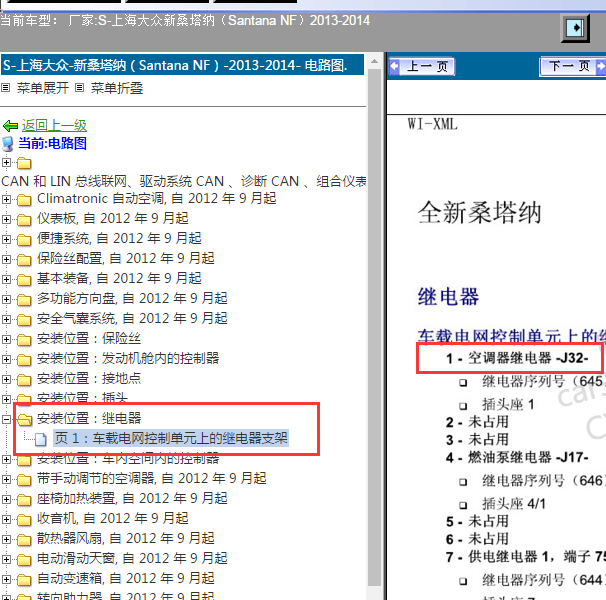
Task: Select 带手动调节的空调器 tree entry
Action: 152,479
